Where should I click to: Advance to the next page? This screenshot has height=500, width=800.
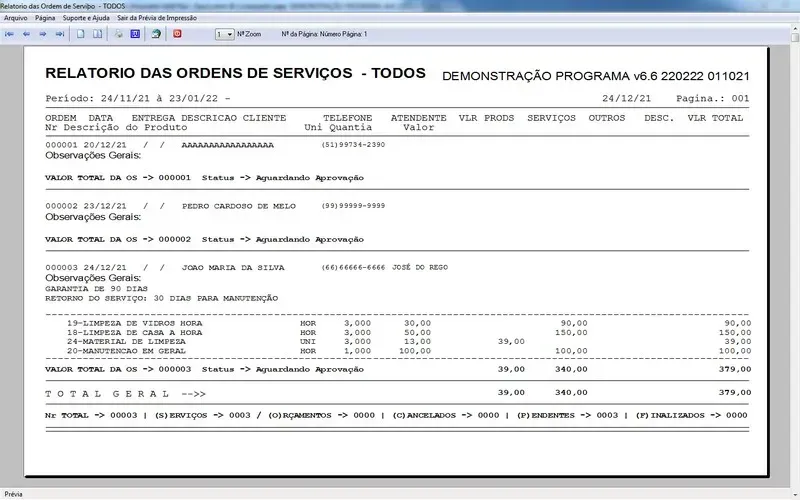tap(43, 34)
